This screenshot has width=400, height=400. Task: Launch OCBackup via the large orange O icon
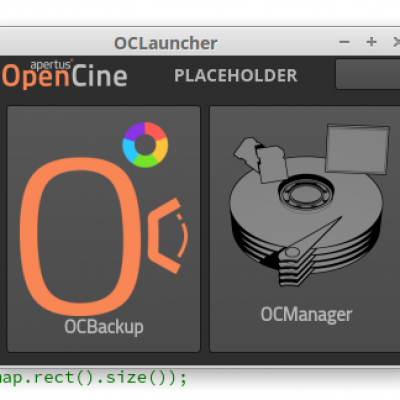[x=80, y=237]
